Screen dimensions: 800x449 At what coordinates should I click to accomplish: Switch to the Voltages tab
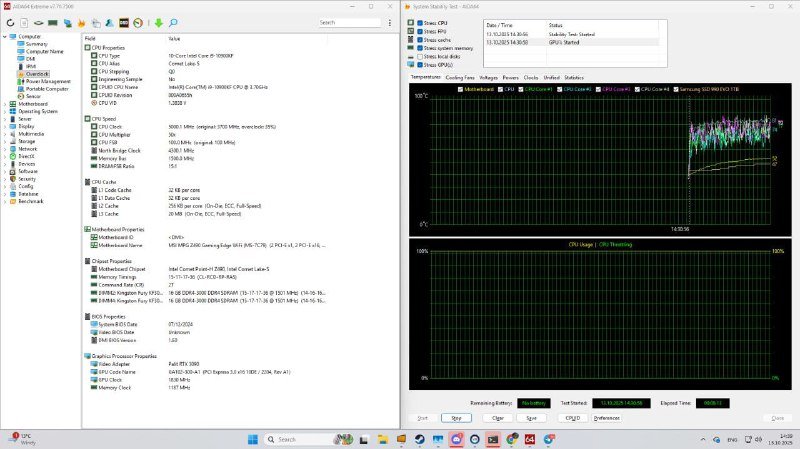pos(488,78)
